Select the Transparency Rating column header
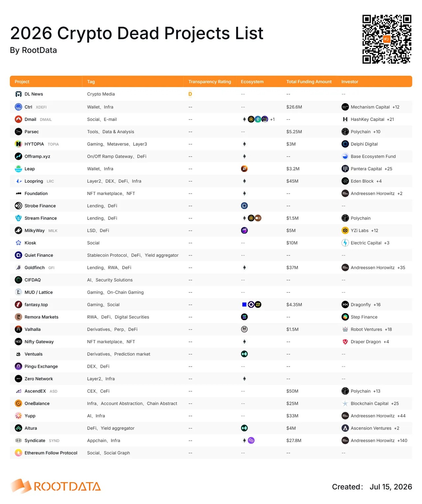This screenshot has height=504, width=422. (210, 82)
